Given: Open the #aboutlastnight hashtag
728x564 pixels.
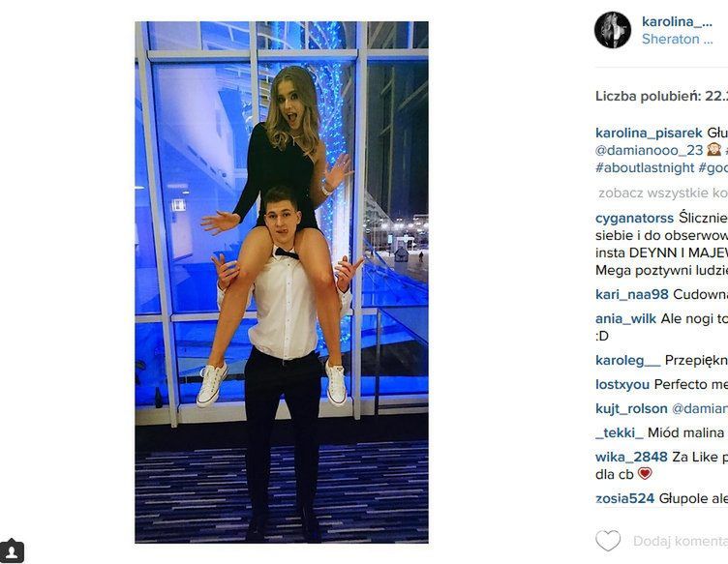Looking at the screenshot, I should pos(645,168).
